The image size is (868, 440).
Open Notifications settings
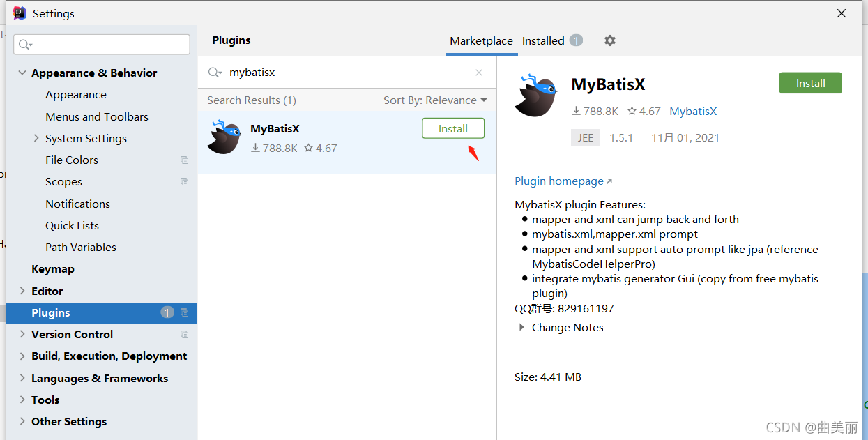point(77,204)
